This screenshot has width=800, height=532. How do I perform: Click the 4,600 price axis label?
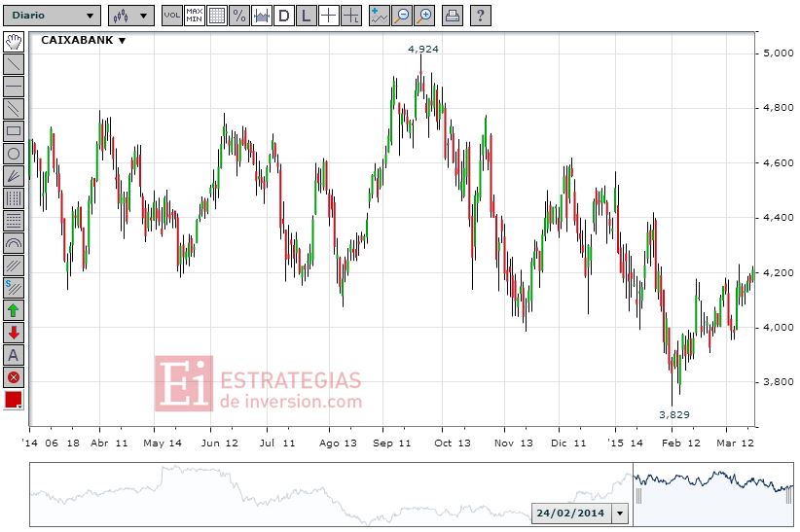pyautogui.click(x=778, y=163)
